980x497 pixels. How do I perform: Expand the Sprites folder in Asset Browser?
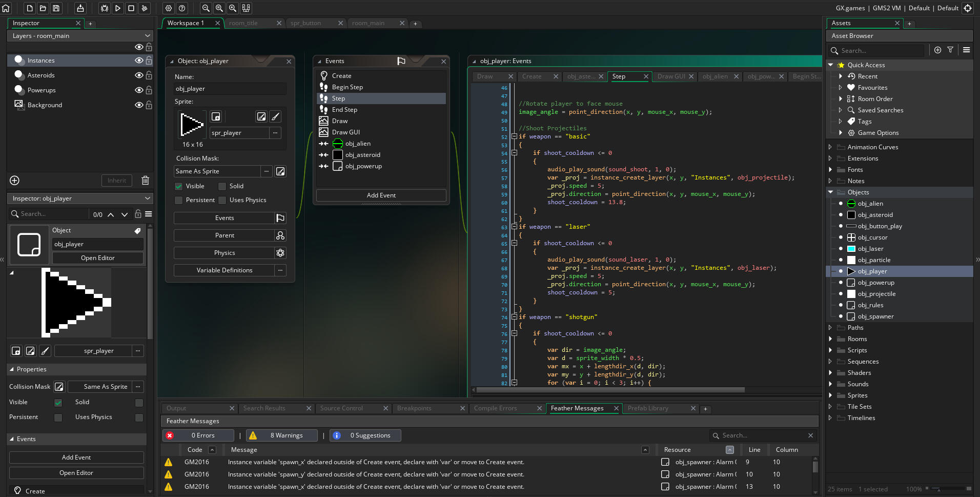pos(830,395)
